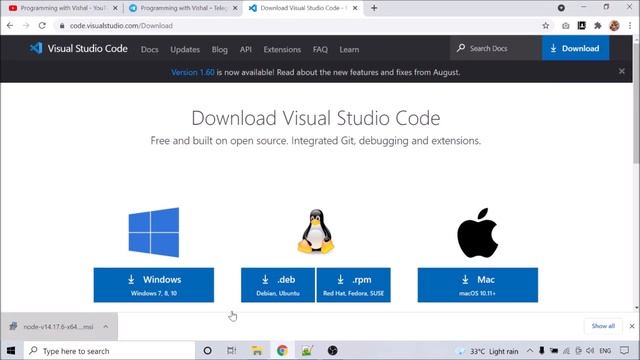Click the camera screenshot extension icon
The width and height of the screenshot is (640, 360).
(565, 26)
